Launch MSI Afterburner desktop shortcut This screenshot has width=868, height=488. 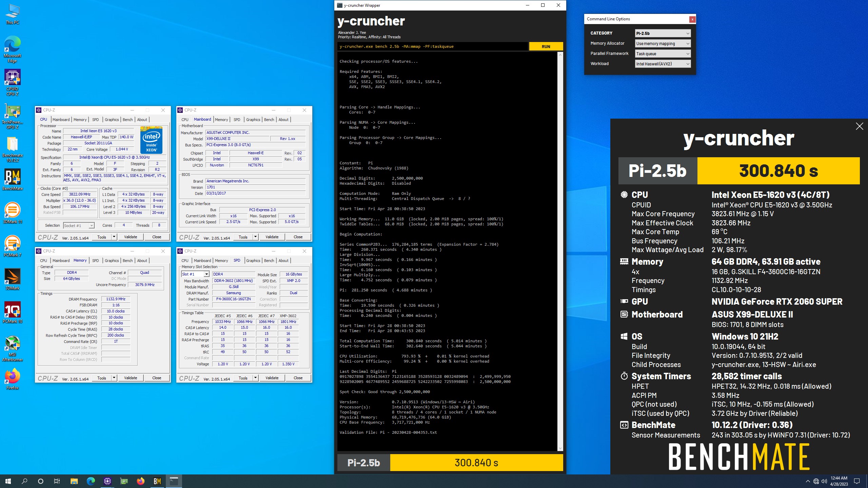pos(13,348)
